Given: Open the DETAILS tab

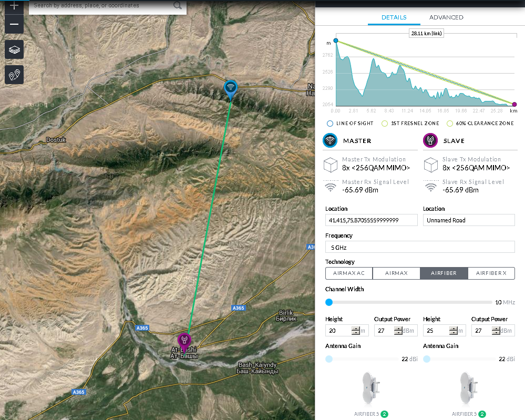Looking at the screenshot, I should [394, 17].
